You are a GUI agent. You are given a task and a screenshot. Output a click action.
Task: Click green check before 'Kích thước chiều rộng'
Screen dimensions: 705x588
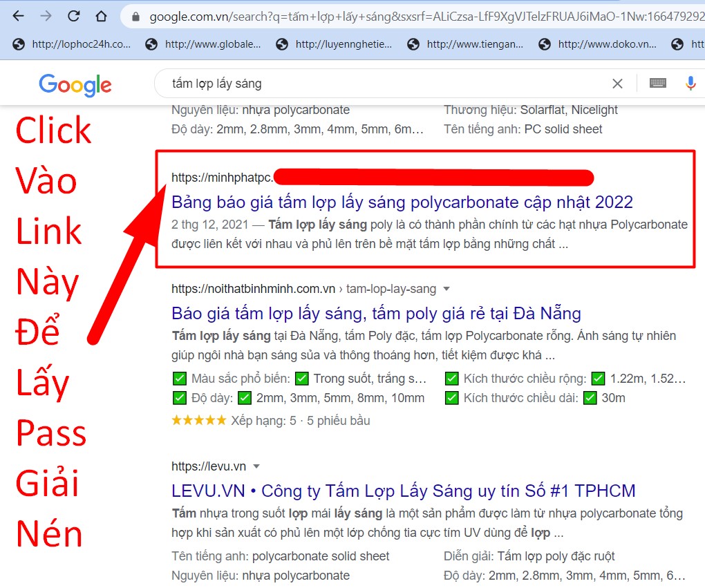[451, 379]
